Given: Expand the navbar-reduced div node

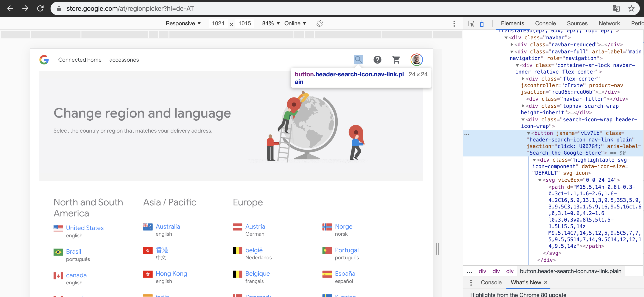Looking at the screenshot, I should pos(512,45).
